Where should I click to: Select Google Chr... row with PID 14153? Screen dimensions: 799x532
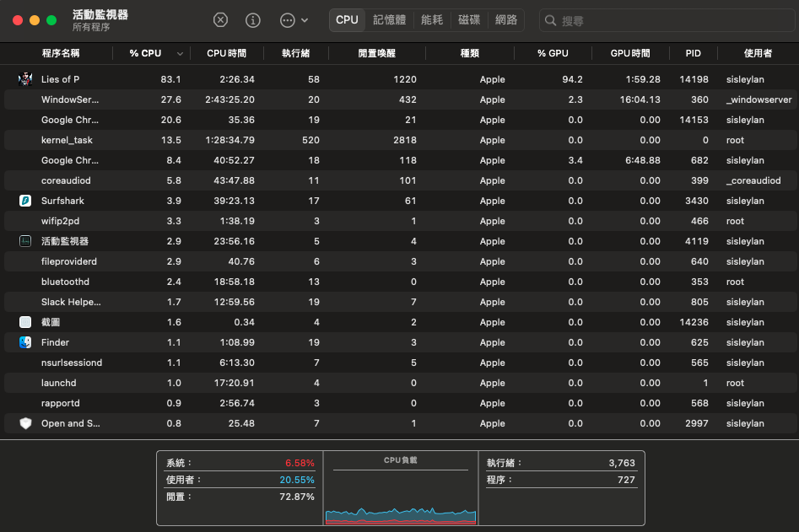(401, 120)
